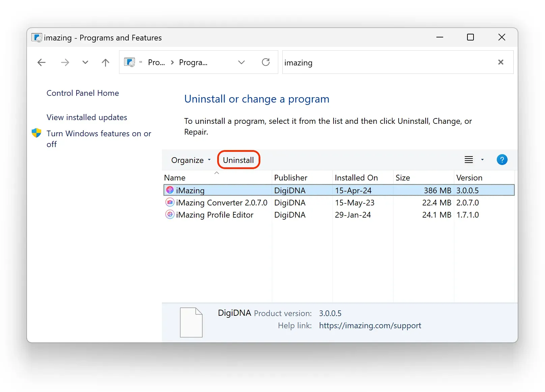Expand the address bar dropdown chevron
Viewport: 545px width, 392px height.
coord(241,62)
